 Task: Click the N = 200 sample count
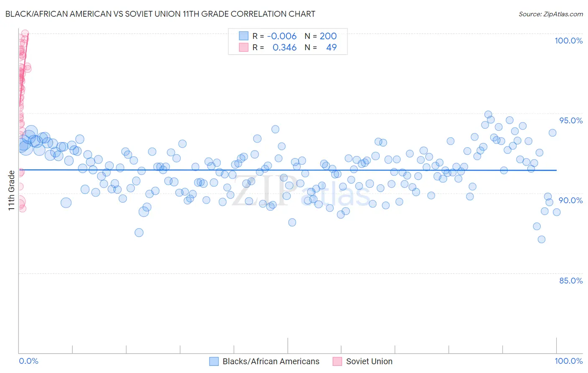(x=321, y=36)
